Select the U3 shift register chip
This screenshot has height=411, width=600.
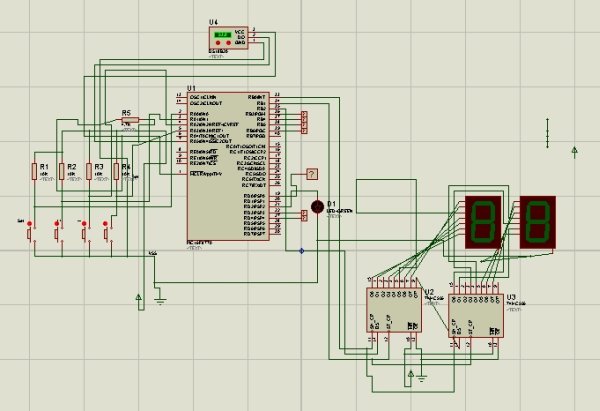click(x=476, y=316)
